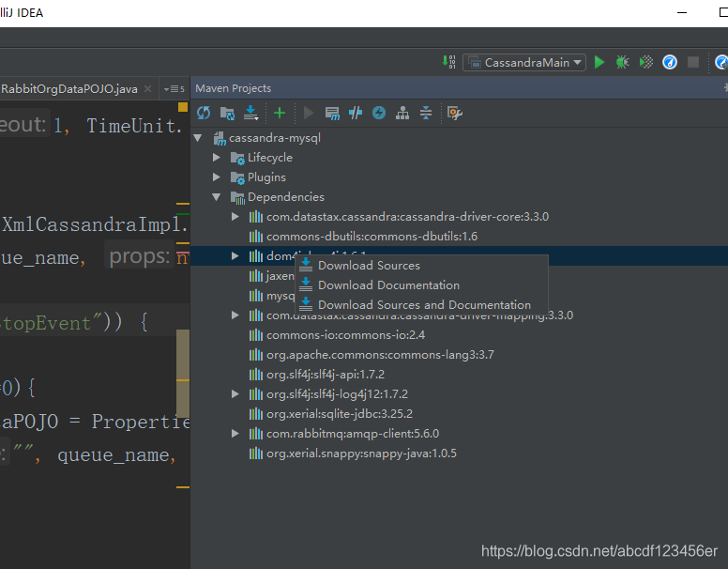Click queue_name in bottom editor line

(x=112, y=455)
